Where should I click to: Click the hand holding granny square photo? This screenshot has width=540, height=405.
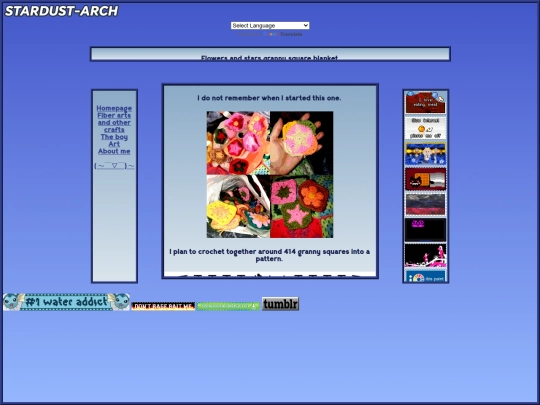coord(302,143)
